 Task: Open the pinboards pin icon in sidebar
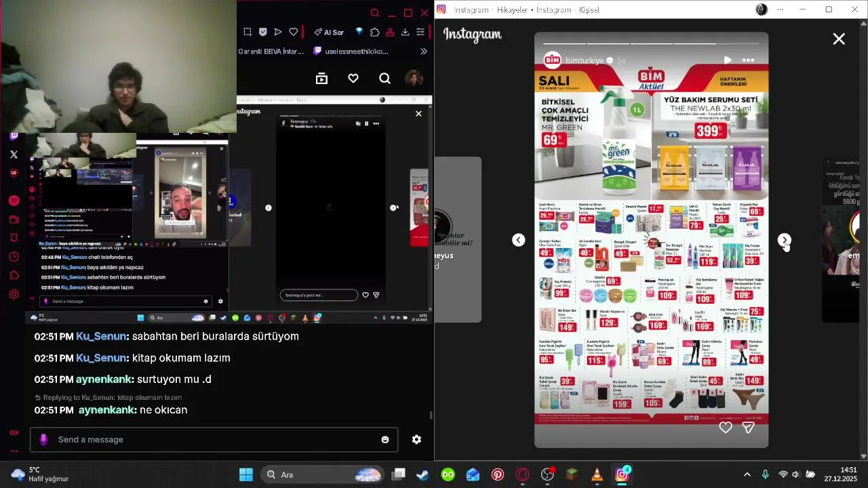click(14, 238)
